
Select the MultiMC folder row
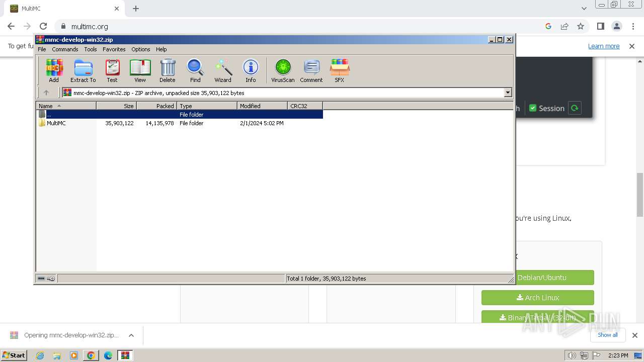click(179, 123)
